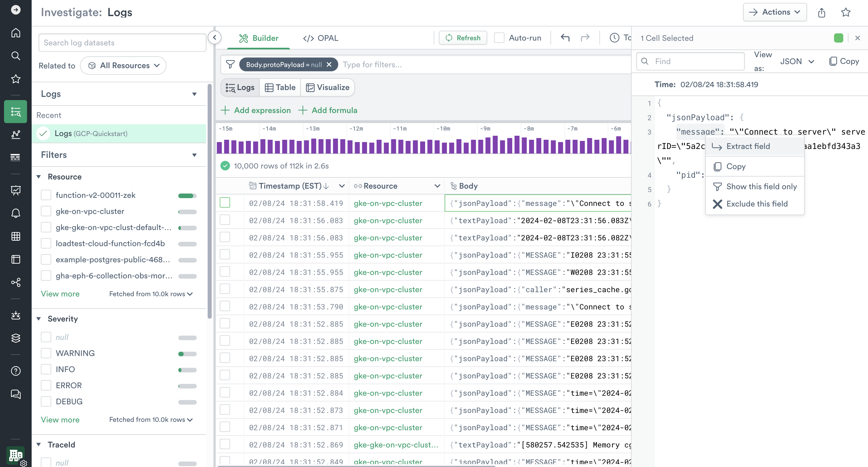Collapse the left panel with the chevron button
This screenshot has width=868, height=467.
click(215, 37)
